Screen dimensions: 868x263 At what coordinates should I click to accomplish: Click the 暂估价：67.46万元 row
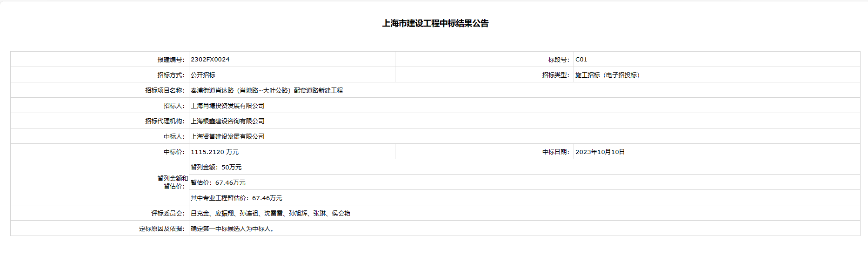coord(218,182)
